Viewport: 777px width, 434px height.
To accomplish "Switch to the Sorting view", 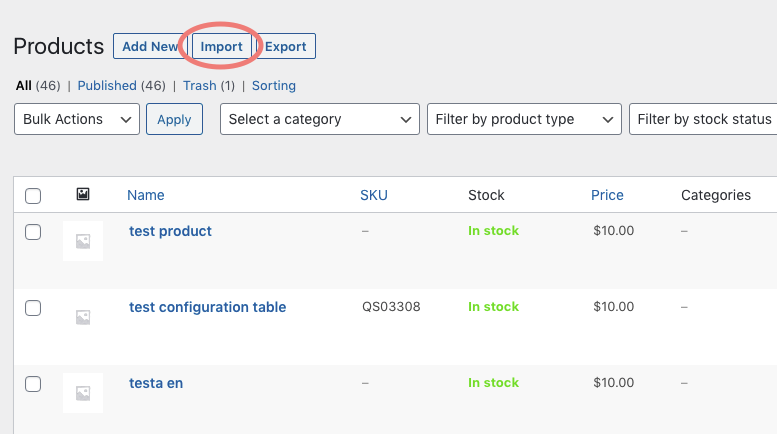I will pyautogui.click(x=274, y=86).
